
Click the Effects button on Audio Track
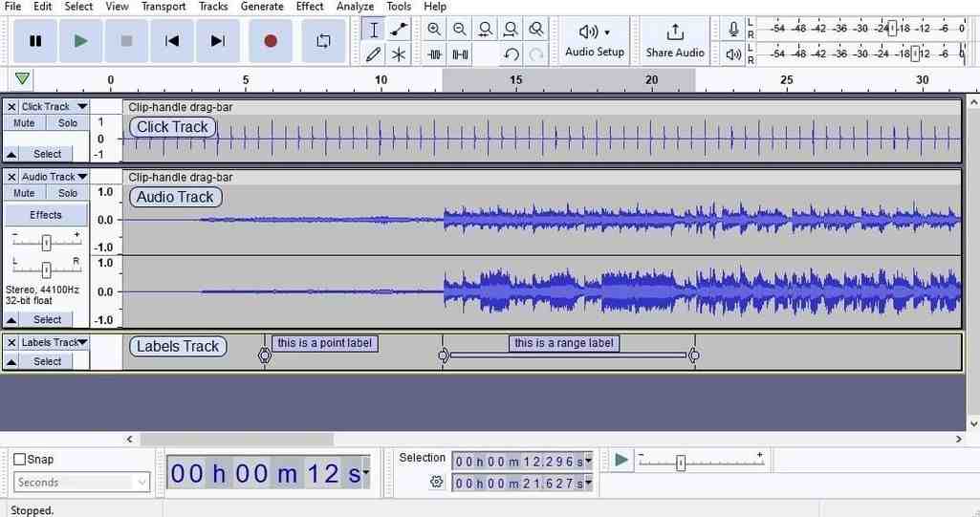[x=46, y=215]
